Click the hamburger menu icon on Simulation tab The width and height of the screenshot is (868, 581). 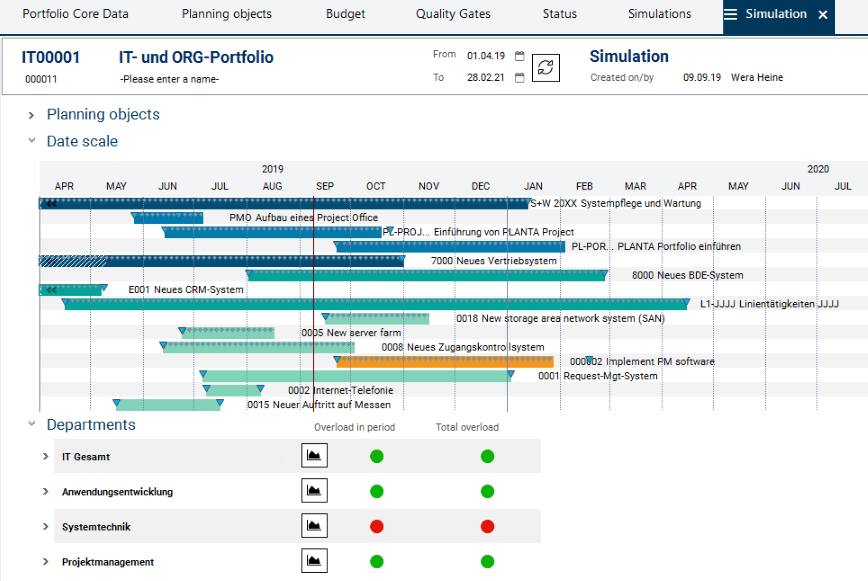pyautogui.click(x=731, y=15)
